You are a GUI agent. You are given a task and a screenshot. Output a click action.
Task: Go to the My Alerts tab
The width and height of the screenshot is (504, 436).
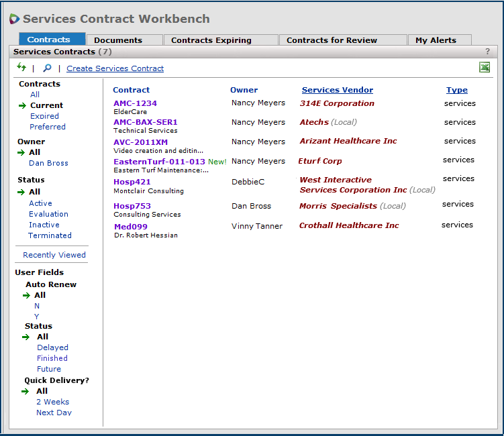tap(436, 40)
